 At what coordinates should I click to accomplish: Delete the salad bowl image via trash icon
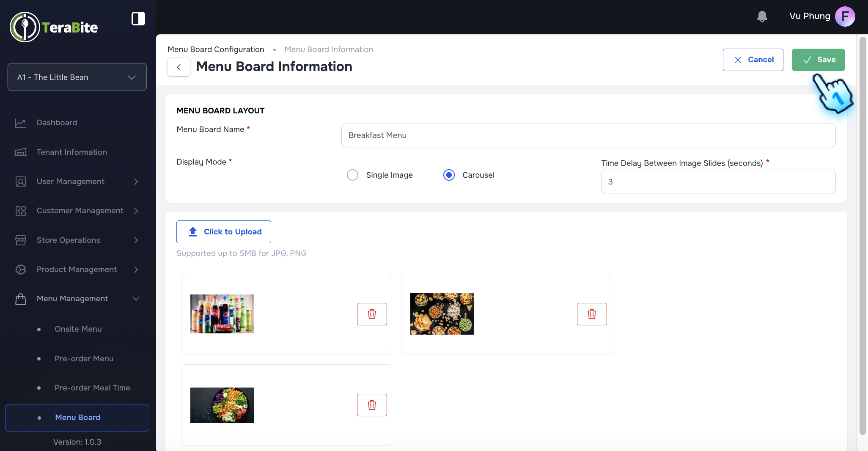pos(372,405)
